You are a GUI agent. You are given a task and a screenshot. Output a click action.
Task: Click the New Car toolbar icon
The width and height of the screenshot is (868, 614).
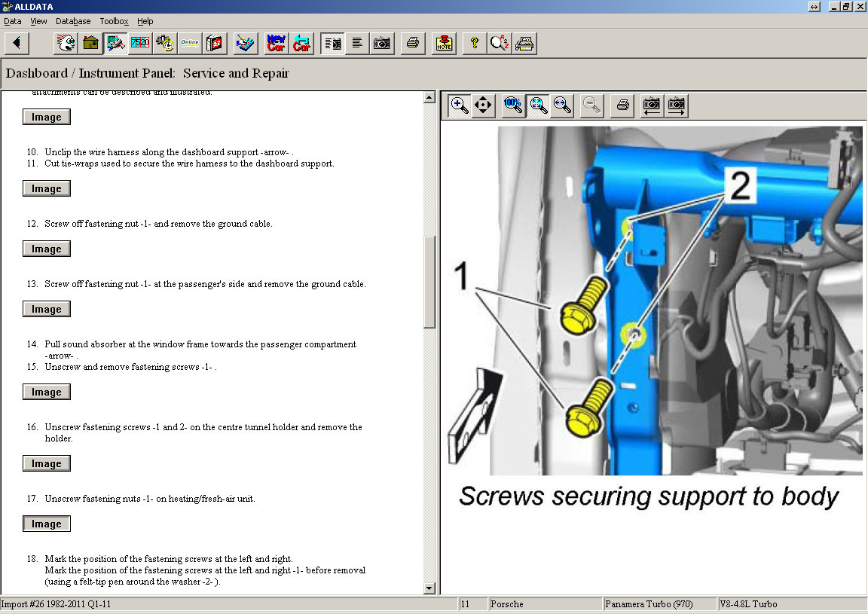click(x=277, y=44)
